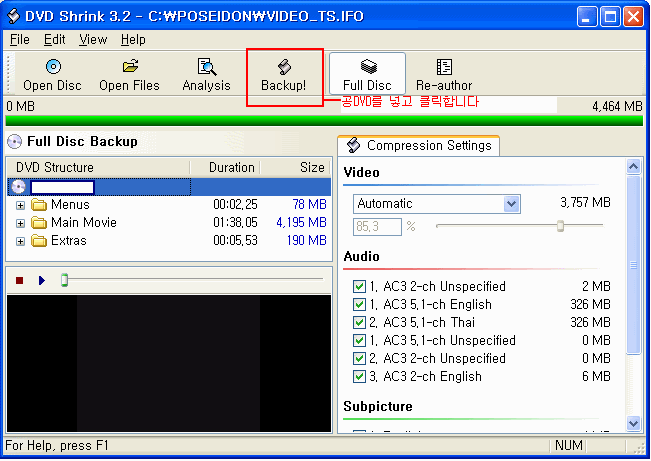Viewport: 651px width, 461px height.
Task: Select the Compression Settings tab
Action: (x=419, y=146)
